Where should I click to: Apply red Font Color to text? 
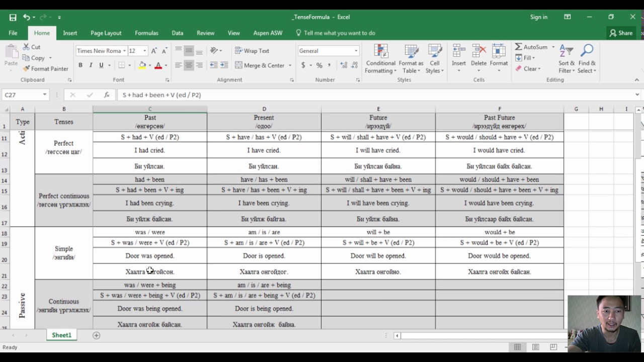(158, 65)
